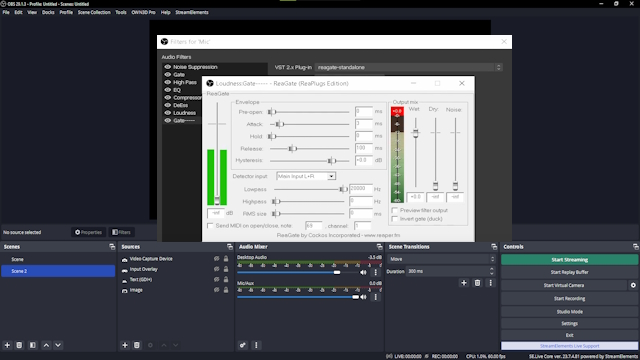Open Audio Mixer bottom options menu

[256, 345]
